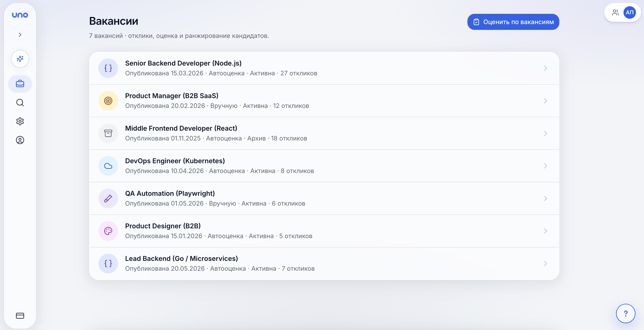
Task: Click 'Опубликована 15.03.2026' details with 27 откликов
Action: [x=221, y=73]
